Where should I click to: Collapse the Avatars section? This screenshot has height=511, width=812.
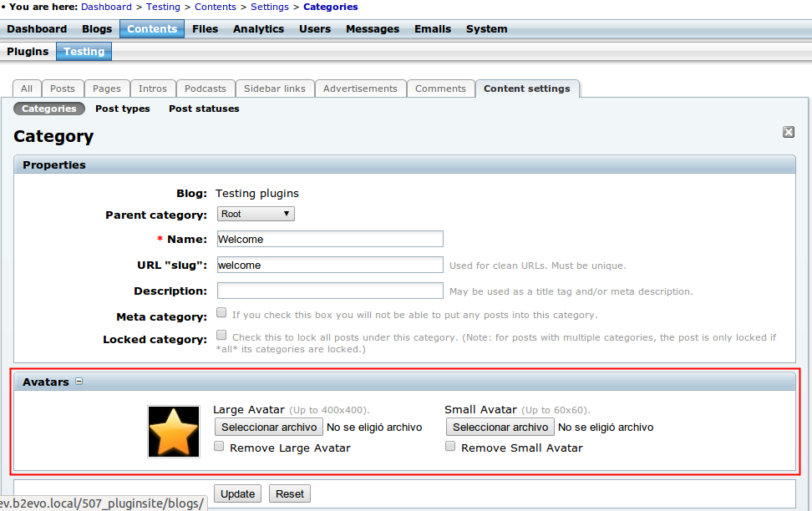(x=79, y=382)
